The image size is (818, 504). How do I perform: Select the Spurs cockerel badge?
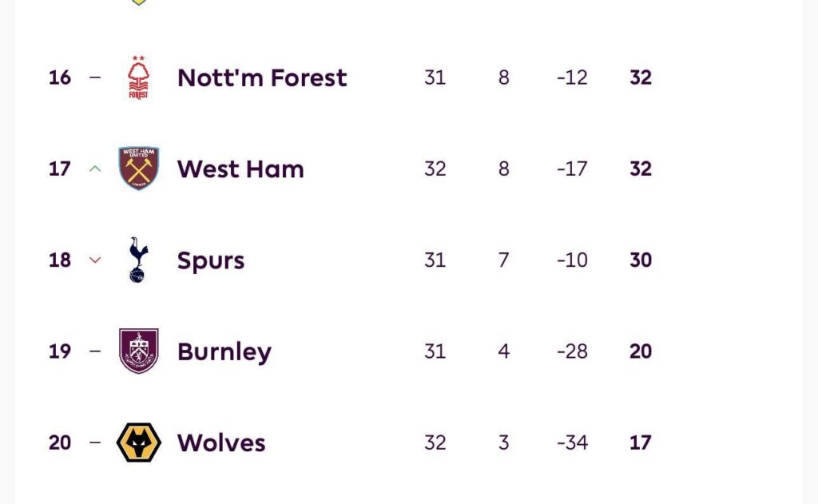point(137,260)
